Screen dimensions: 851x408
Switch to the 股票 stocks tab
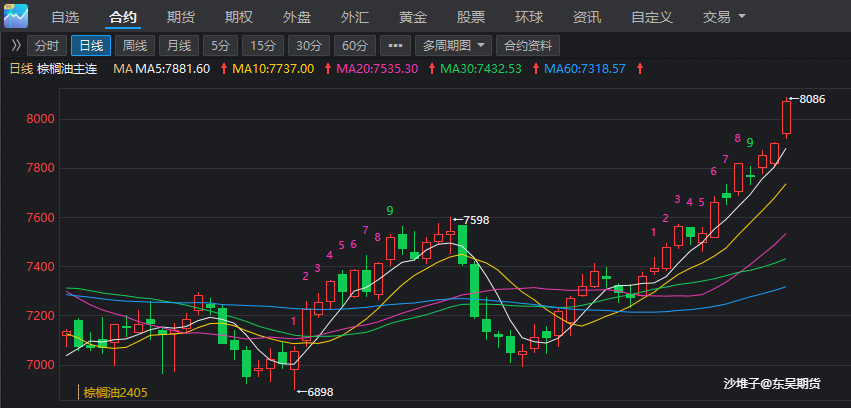471,17
